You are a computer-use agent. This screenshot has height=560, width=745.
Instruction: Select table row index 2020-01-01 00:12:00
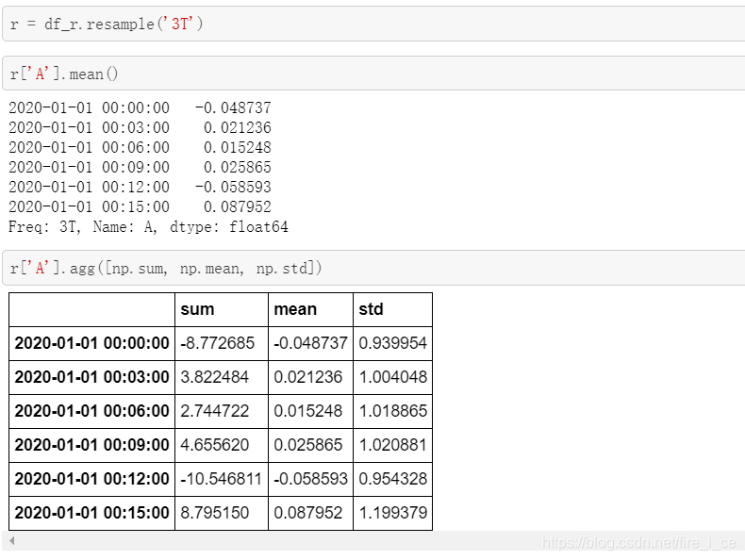coord(91,479)
